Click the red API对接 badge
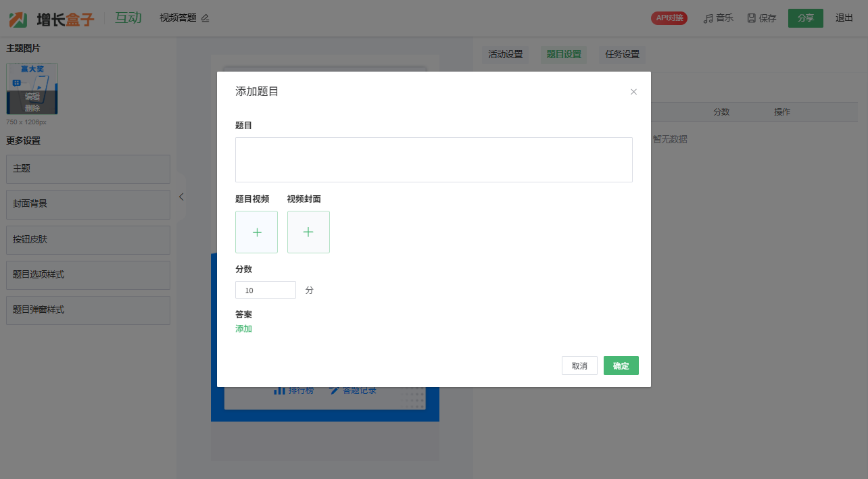This screenshot has height=479, width=868. [669, 18]
